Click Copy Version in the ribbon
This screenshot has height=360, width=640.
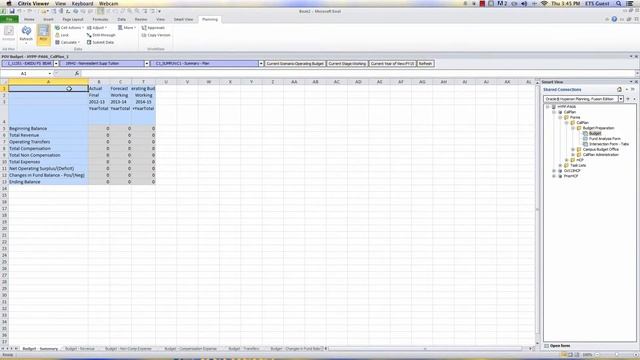[156, 35]
